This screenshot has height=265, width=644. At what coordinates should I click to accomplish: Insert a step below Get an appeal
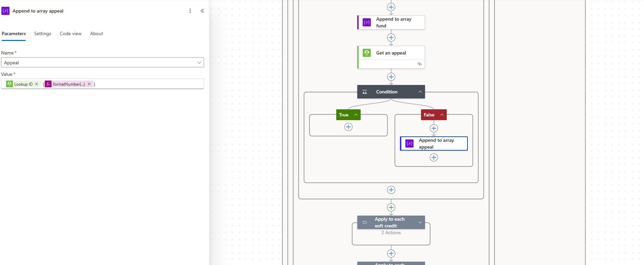pyautogui.click(x=391, y=77)
